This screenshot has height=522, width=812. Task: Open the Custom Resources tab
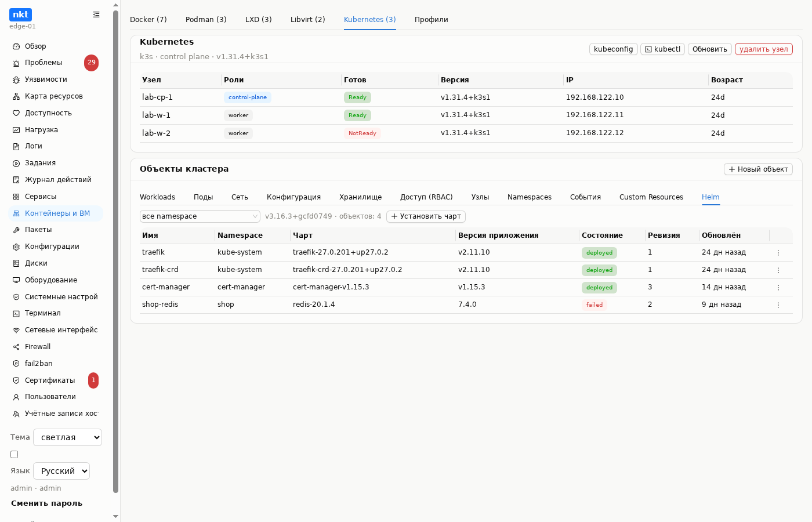pos(651,197)
